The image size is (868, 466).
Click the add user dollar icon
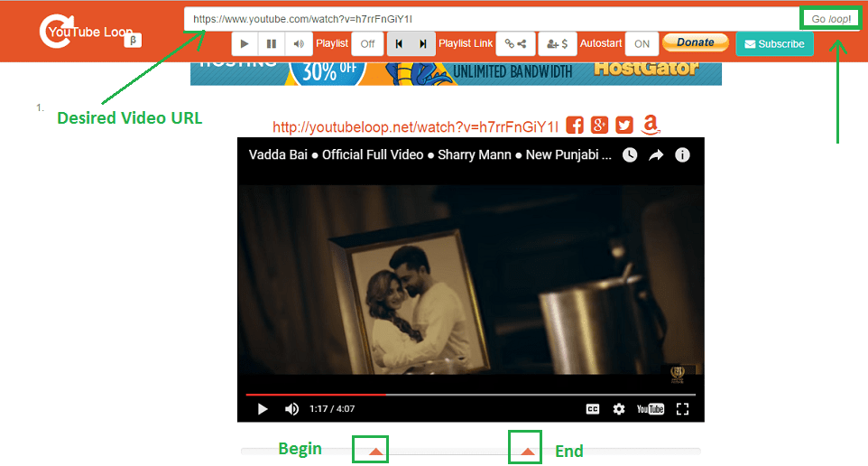coord(557,43)
